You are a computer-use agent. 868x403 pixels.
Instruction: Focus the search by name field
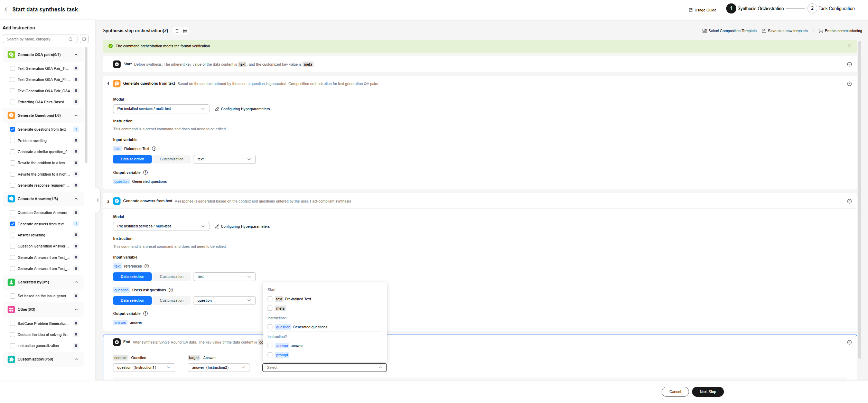36,39
